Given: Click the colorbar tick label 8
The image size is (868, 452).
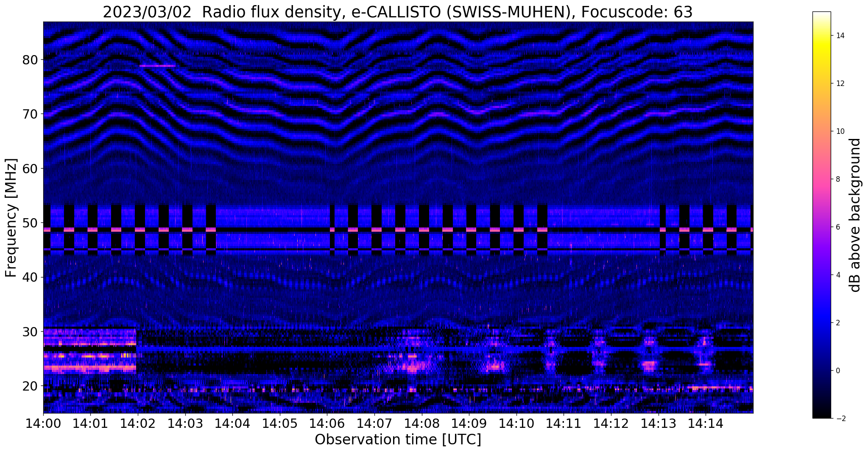Looking at the screenshot, I should (837, 179).
